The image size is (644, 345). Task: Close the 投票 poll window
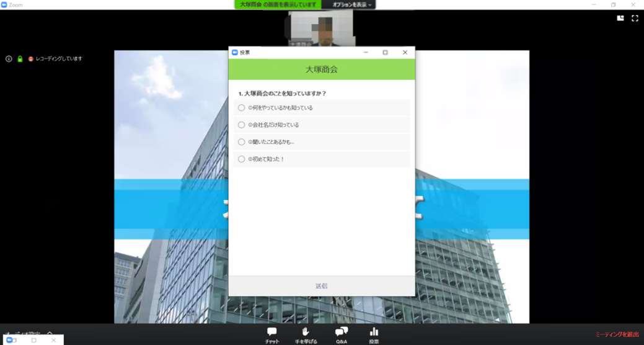[405, 53]
